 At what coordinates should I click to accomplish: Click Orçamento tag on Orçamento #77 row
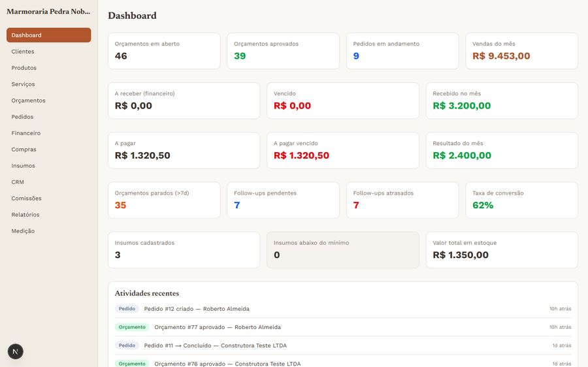(x=132, y=327)
